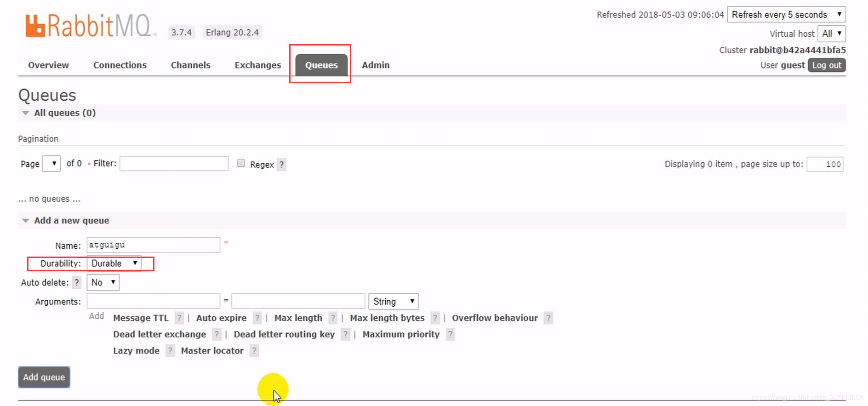The image size is (868, 406).
Task: Focus the queue Name field
Action: coord(154,245)
